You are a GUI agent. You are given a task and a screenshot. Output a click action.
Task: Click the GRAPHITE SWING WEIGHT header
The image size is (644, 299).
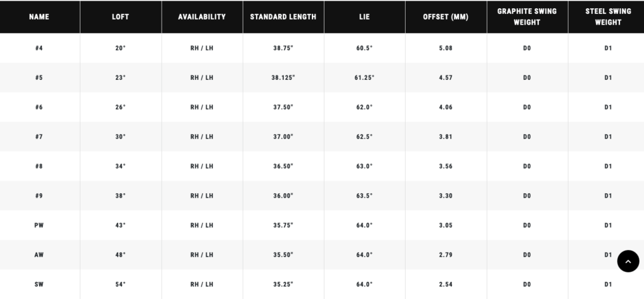[x=527, y=17]
